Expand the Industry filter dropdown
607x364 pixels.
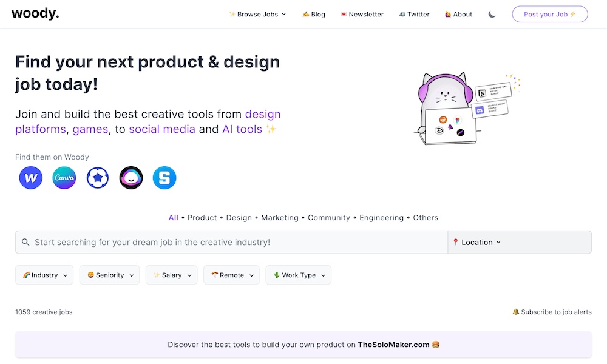pos(44,275)
